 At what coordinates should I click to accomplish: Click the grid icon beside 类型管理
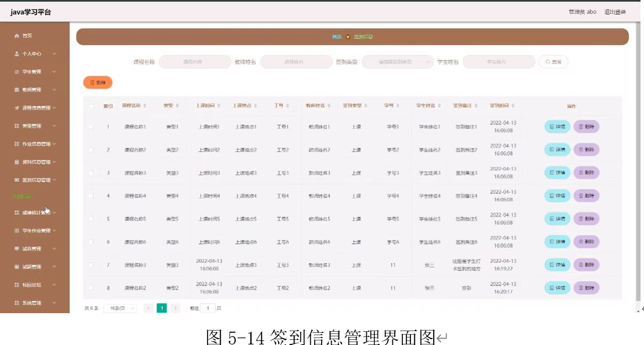point(16,126)
